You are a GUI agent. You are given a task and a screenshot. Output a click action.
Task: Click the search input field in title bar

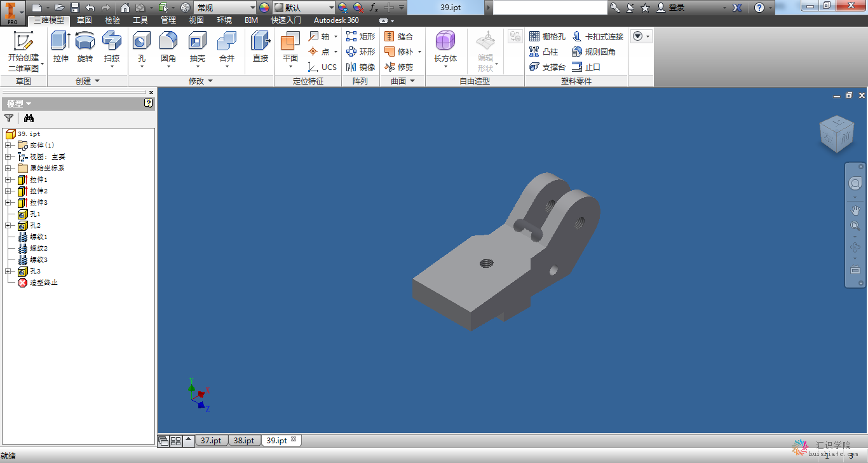(x=550, y=8)
